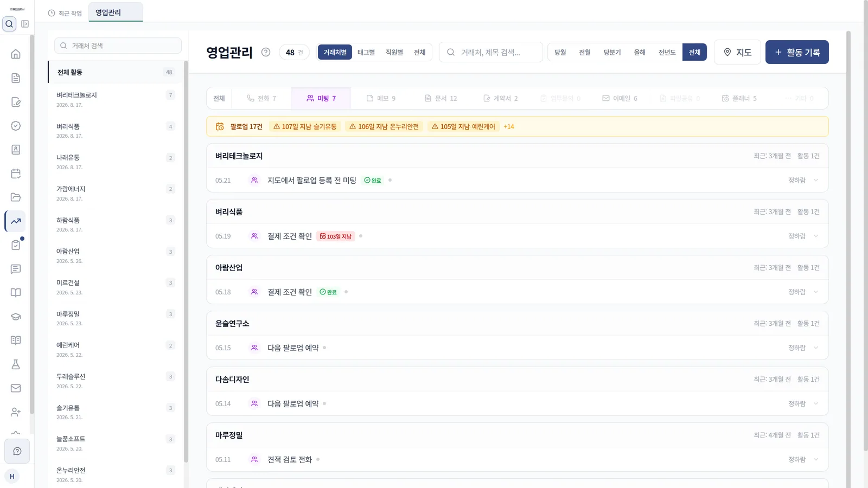Open the 최근 작업 tab
868x488 pixels.
click(x=65, y=13)
